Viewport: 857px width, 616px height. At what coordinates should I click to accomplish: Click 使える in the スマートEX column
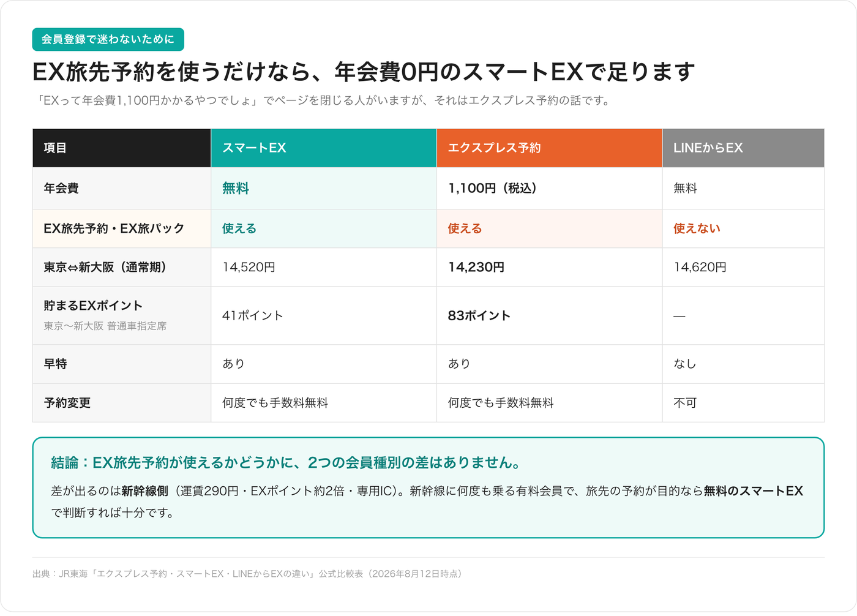click(x=324, y=228)
